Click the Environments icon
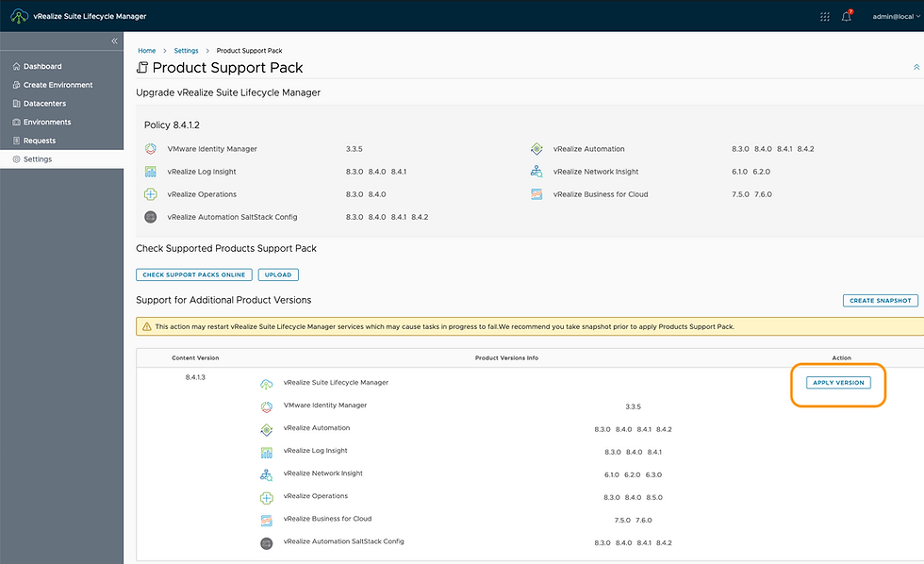 17,122
